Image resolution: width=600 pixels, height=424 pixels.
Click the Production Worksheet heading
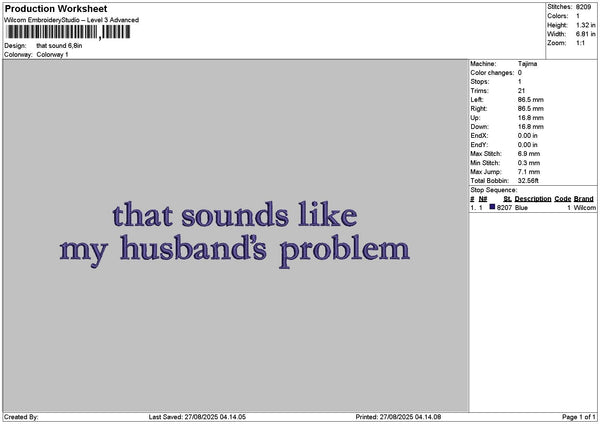pos(56,8)
